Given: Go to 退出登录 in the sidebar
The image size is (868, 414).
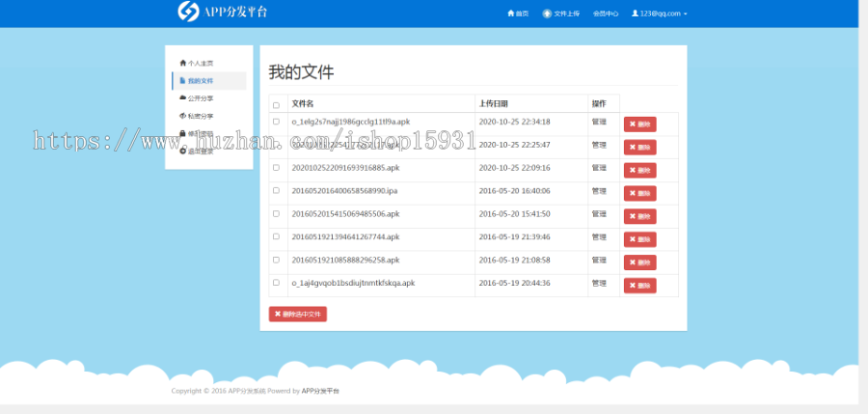Looking at the screenshot, I should click(x=201, y=152).
